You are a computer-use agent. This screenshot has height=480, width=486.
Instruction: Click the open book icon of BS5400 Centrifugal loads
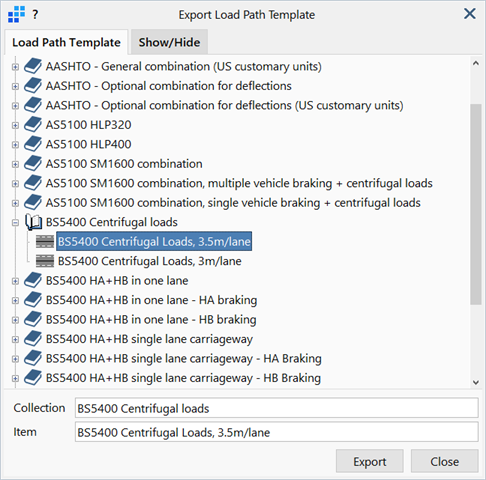[x=33, y=222]
